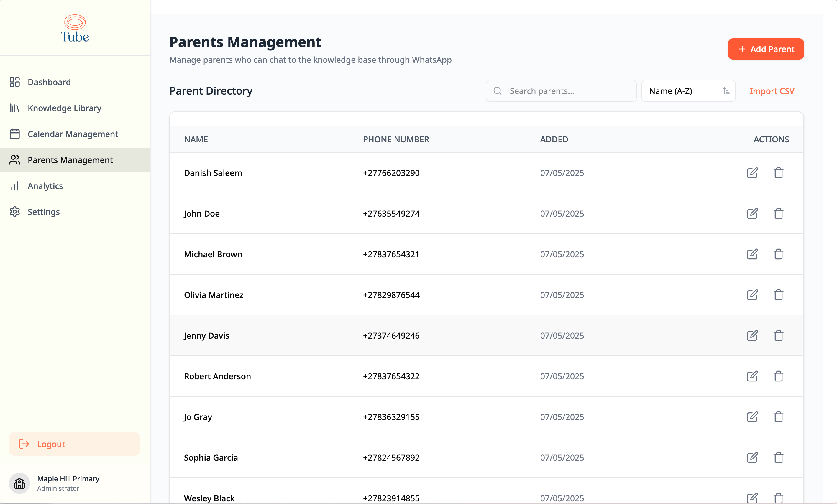Screen dimensions: 837x504
Task: Click the Knowledge Library icon
Action: click(15, 108)
